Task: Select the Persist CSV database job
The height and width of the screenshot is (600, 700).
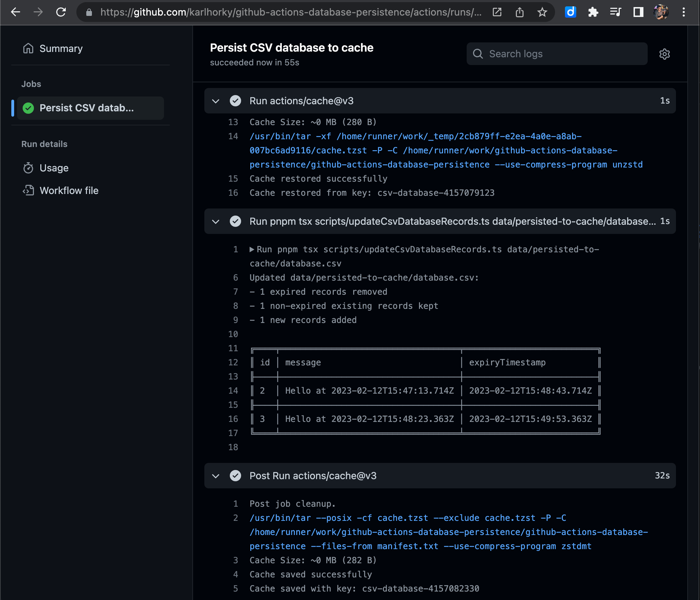Action: pyautogui.click(x=86, y=108)
